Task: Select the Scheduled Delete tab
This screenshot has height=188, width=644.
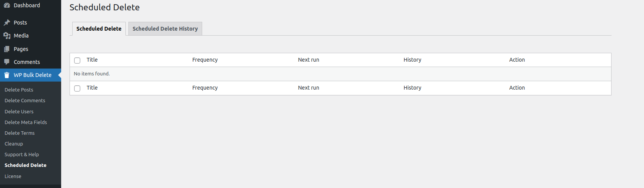Action: point(99,29)
